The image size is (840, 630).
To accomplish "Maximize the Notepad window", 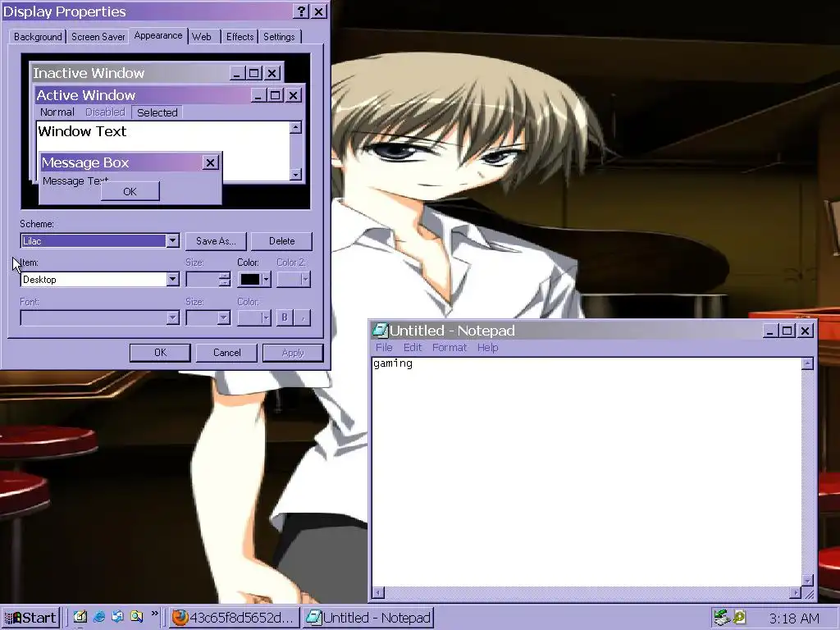I will 787,331.
